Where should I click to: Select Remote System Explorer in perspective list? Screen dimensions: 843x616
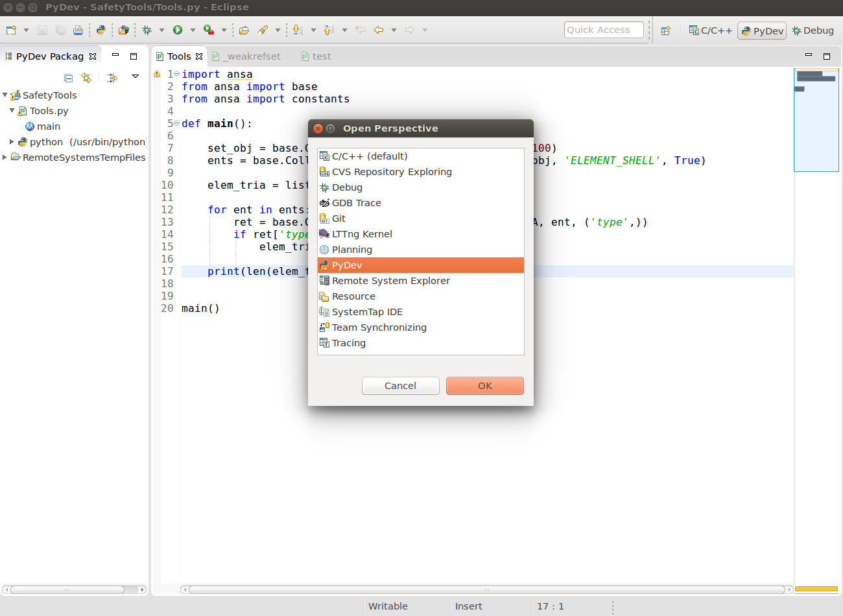390,281
